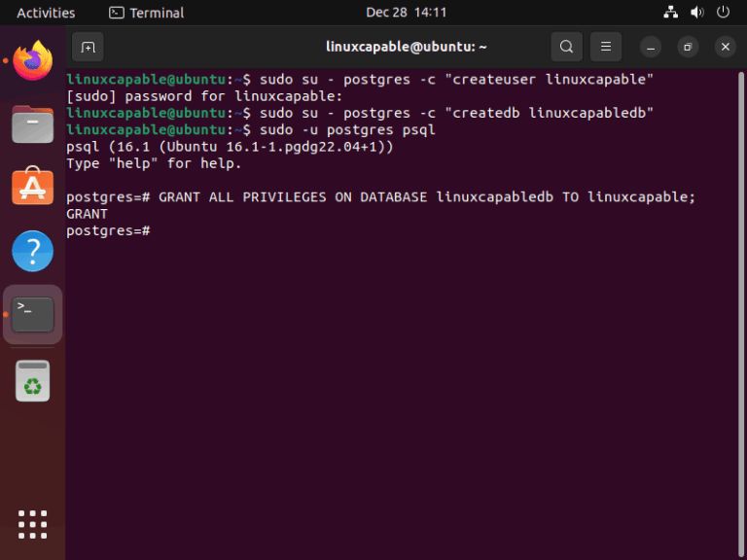Click the createuser linuxcapable command line

[360, 79]
